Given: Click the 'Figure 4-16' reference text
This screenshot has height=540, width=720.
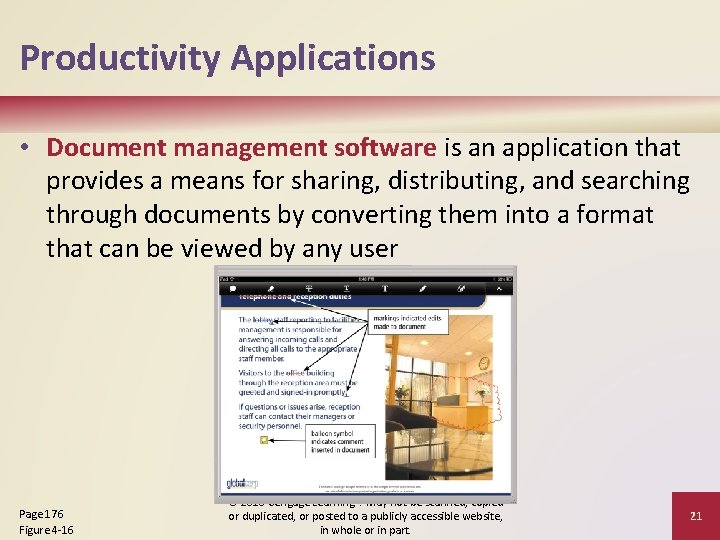Looking at the screenshot, I should coord(46,530).
